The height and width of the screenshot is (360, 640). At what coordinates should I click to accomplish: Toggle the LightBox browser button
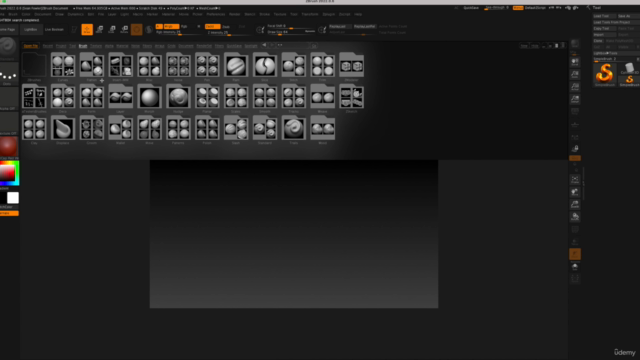pos(31,29)
